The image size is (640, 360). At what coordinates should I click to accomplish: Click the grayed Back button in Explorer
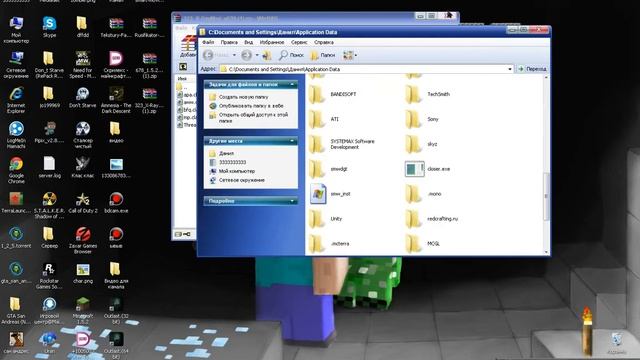pos(215,55)
